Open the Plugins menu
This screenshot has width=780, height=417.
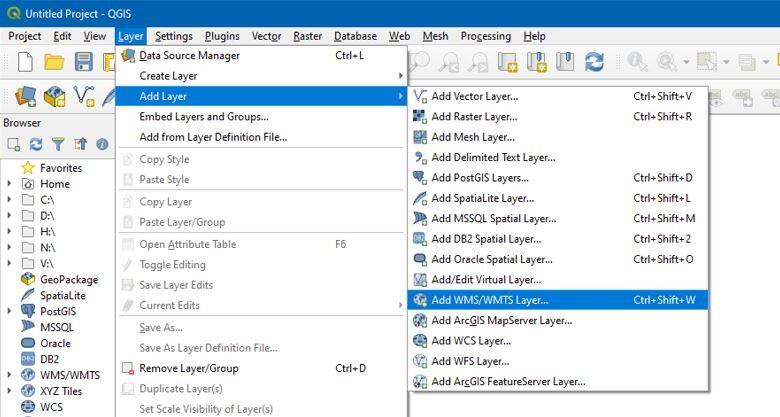tap(222, 36)
